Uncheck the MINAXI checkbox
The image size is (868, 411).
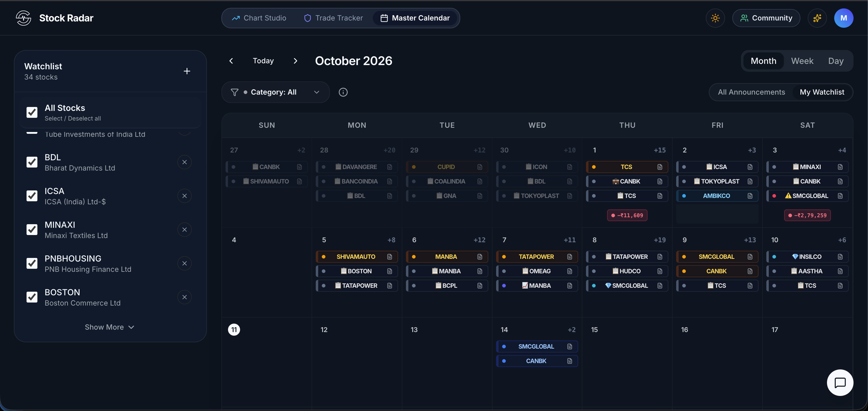pos(32,230)
